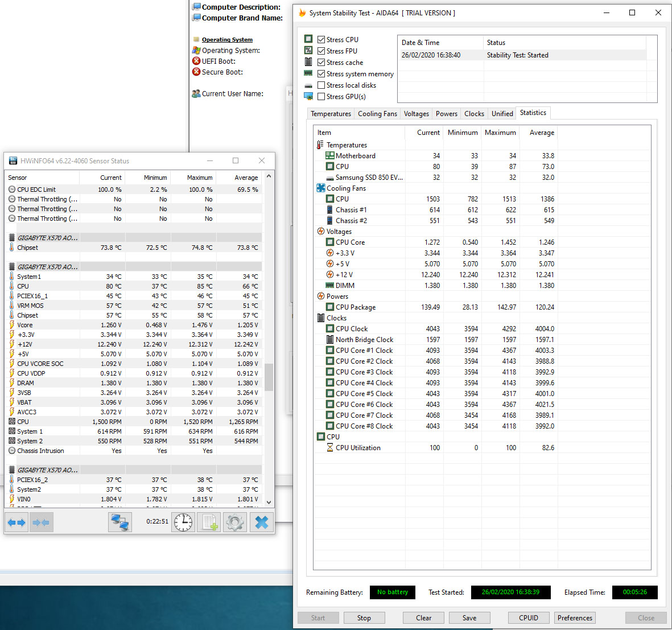Select the CPU Core #1 Clock row

[x=435, y=350]
